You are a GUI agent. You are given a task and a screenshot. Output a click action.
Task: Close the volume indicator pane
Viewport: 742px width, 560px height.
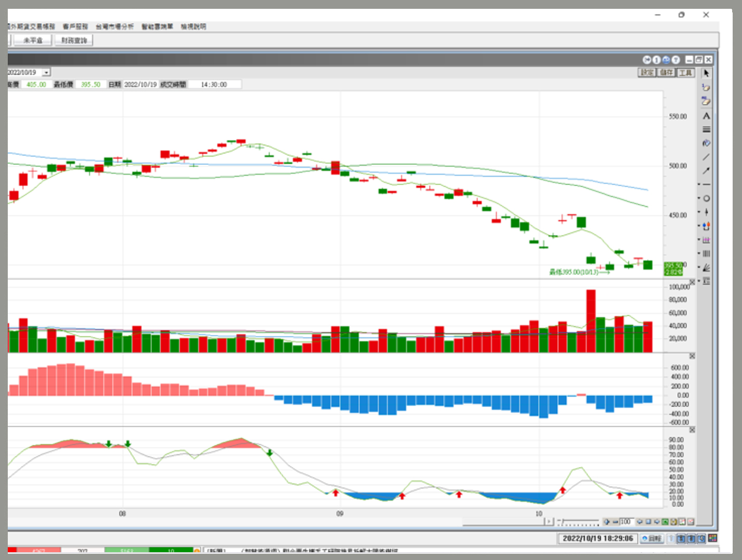(x=692, y=282)
